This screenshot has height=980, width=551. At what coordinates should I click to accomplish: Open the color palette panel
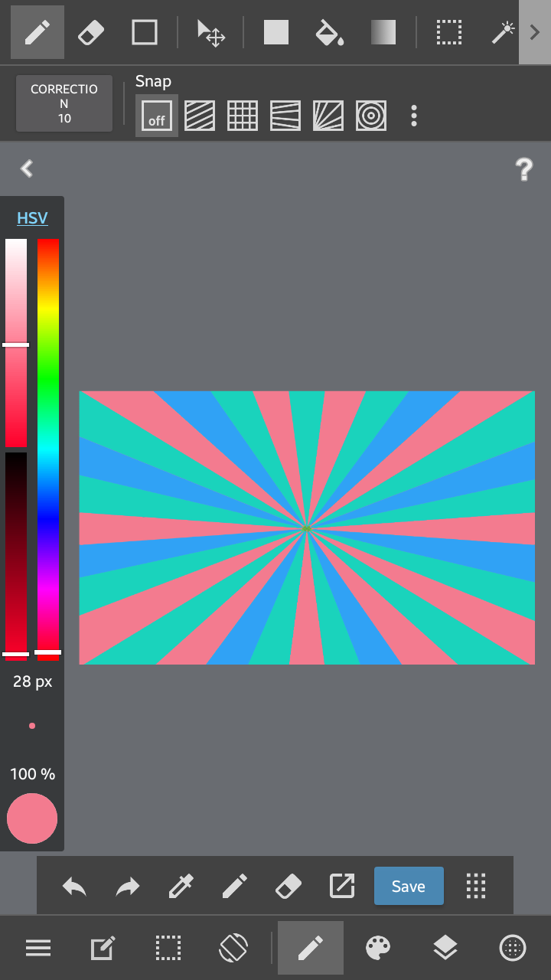coord(378,949)
